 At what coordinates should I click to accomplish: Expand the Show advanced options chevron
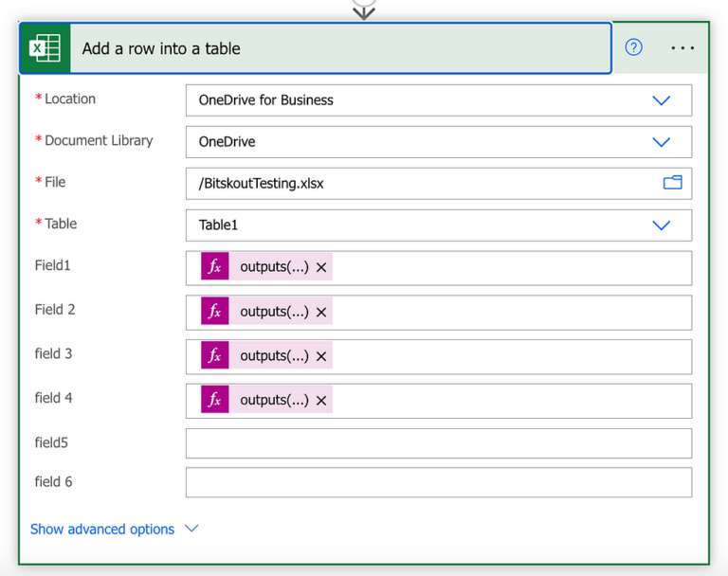(x=191, y=529)
